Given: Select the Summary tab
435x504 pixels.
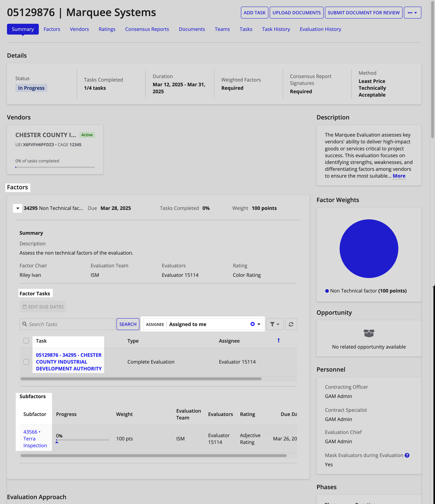Looking at the screenshot, I should pos(23,29).
